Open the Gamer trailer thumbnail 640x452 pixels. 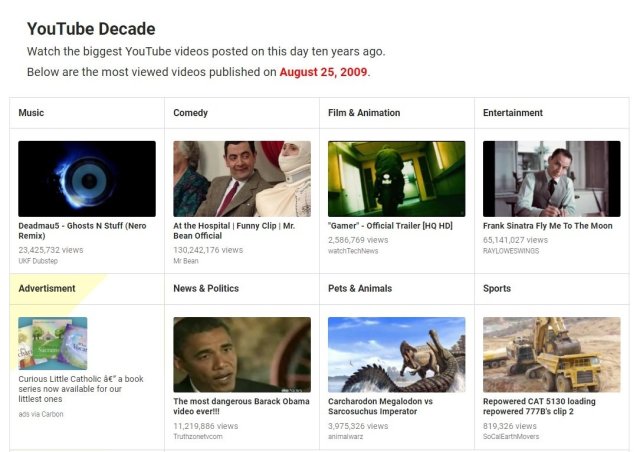tap(397, 179)
